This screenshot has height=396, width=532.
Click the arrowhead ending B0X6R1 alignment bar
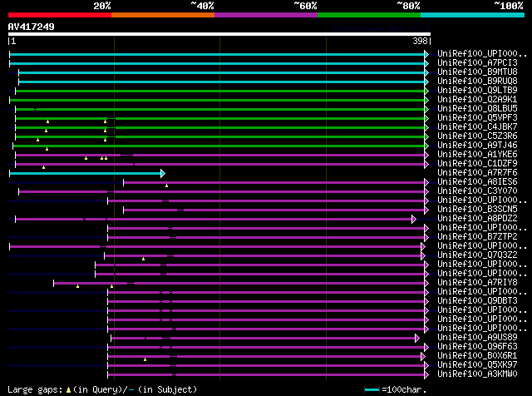(423, 356)
